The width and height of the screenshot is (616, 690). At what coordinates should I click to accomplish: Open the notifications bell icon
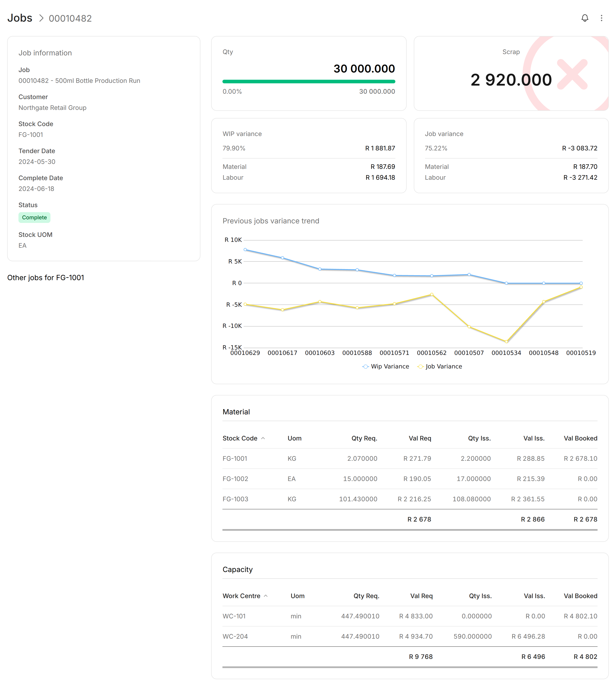point(584,18)
